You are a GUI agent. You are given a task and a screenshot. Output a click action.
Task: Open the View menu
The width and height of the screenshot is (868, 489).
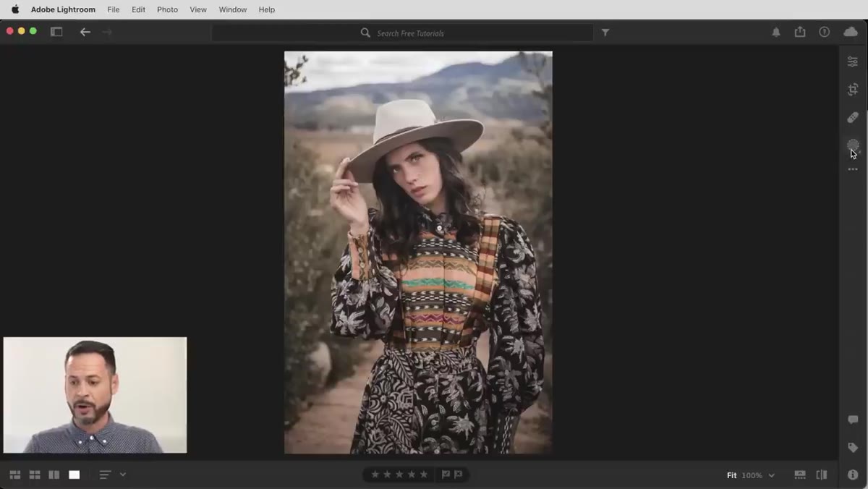pos(198,9)
